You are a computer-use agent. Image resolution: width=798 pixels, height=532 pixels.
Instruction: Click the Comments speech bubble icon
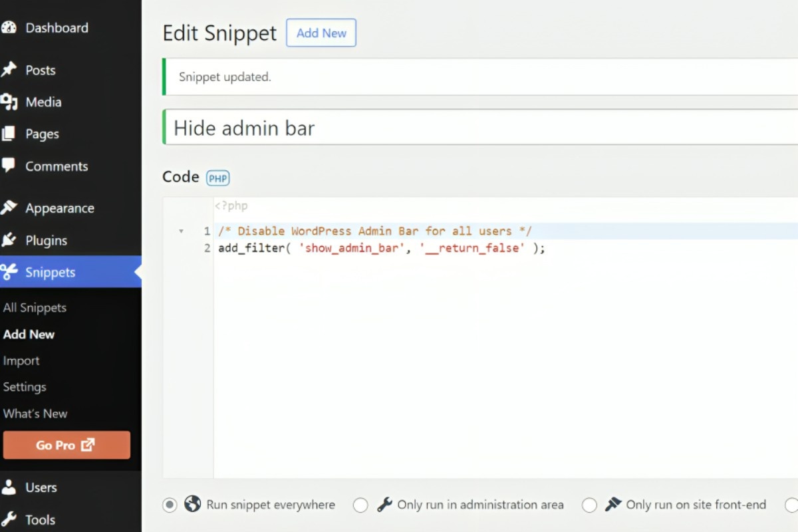click(9, 166)
